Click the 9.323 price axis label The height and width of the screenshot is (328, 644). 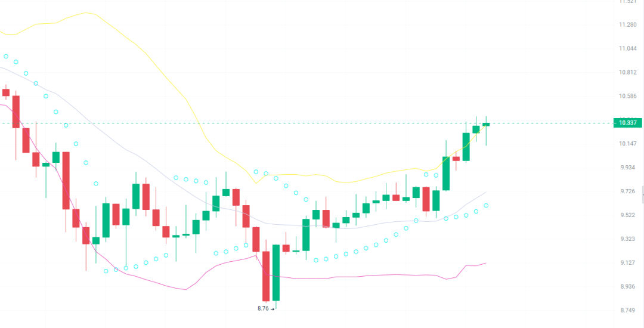(628, 239)
